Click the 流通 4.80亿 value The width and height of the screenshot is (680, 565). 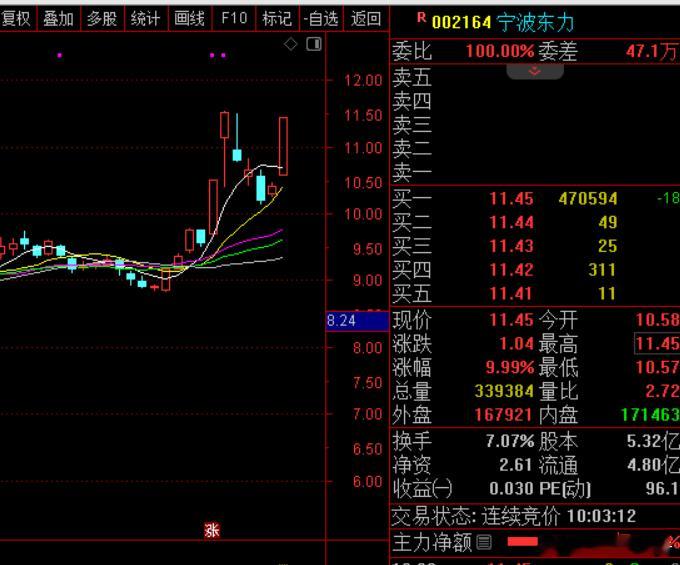653,465
